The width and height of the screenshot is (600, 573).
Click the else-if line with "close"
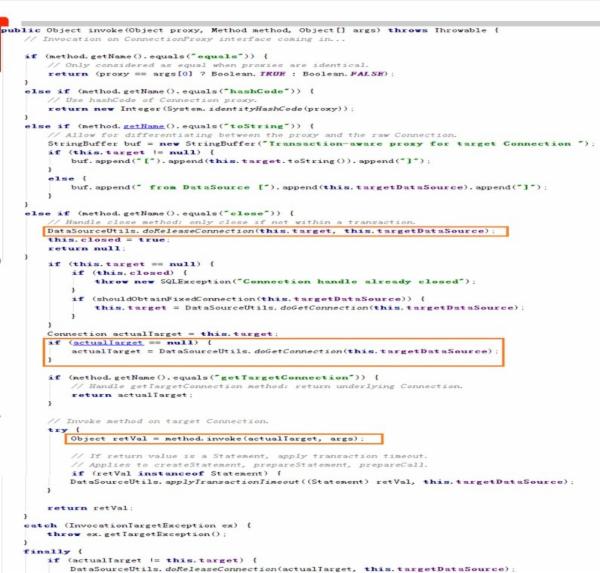point(159,213)
